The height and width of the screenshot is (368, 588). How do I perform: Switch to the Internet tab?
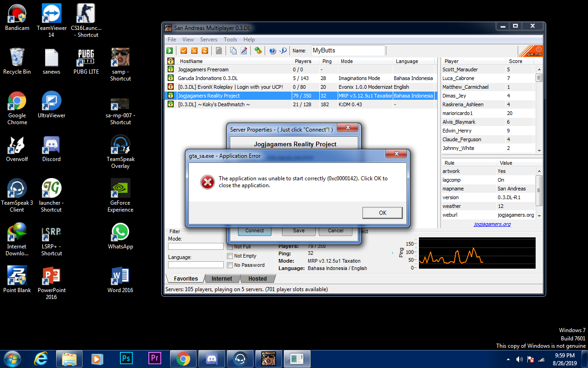pos(222,279)
